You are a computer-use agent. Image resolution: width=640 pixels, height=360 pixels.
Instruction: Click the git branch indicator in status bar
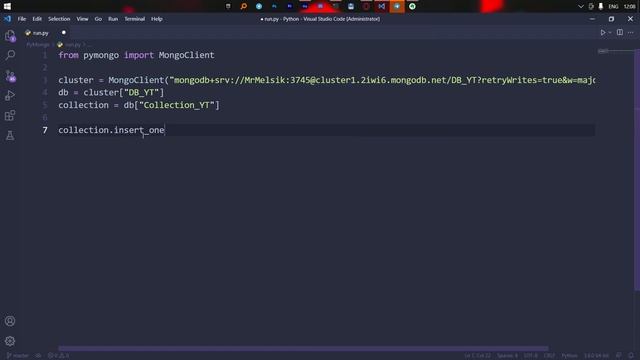coord(18,356)
